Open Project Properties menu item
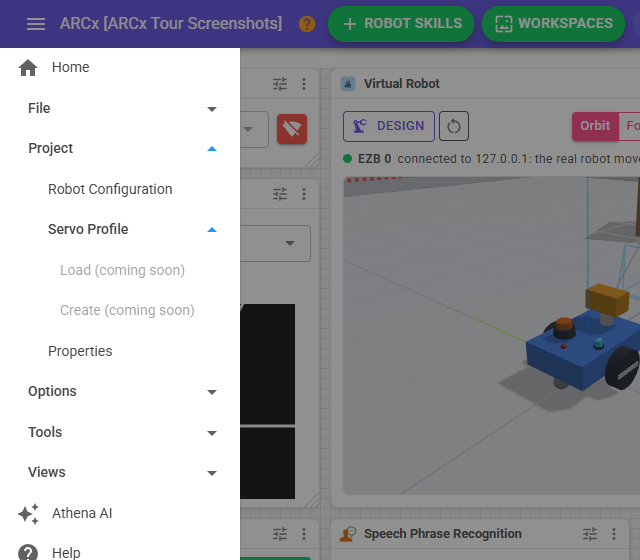The height and width of the screenshot is (560, 640). coord(80,351)
